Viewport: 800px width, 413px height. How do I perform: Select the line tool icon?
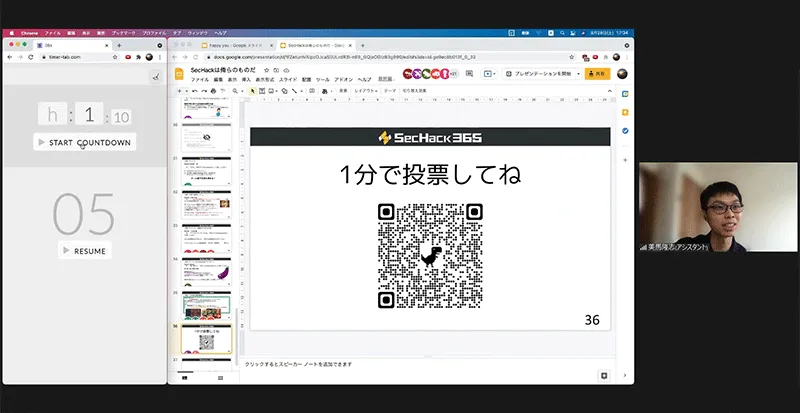point(294,91)
